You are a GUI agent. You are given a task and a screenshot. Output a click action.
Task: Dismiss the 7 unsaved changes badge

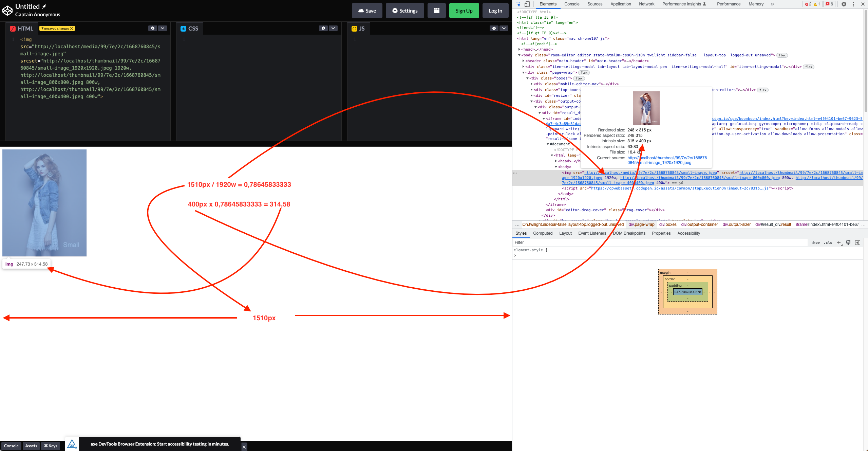(x=72, y=29)
